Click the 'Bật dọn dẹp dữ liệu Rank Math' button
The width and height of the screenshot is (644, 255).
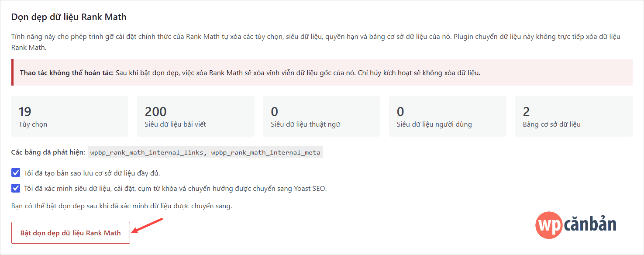click(x=71, y=233)
